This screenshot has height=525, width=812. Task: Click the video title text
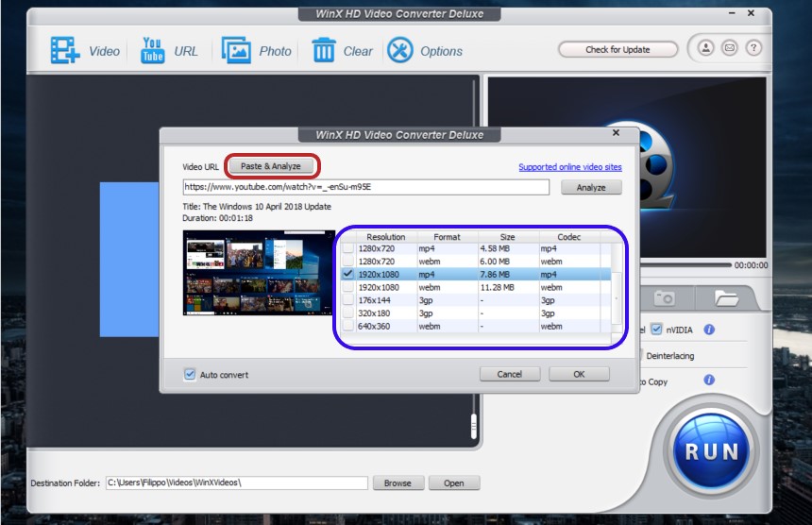(257, 206)
